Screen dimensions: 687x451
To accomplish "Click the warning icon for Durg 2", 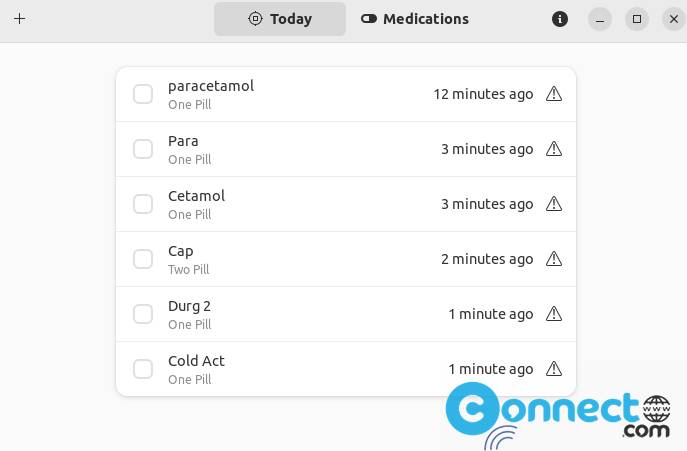I will click(554, 314).
